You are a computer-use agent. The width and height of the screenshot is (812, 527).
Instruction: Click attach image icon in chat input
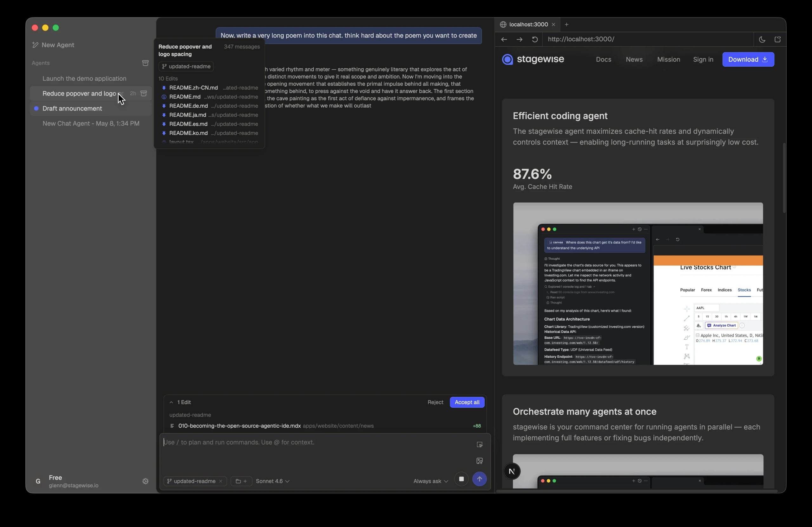(x=479, y=461)
